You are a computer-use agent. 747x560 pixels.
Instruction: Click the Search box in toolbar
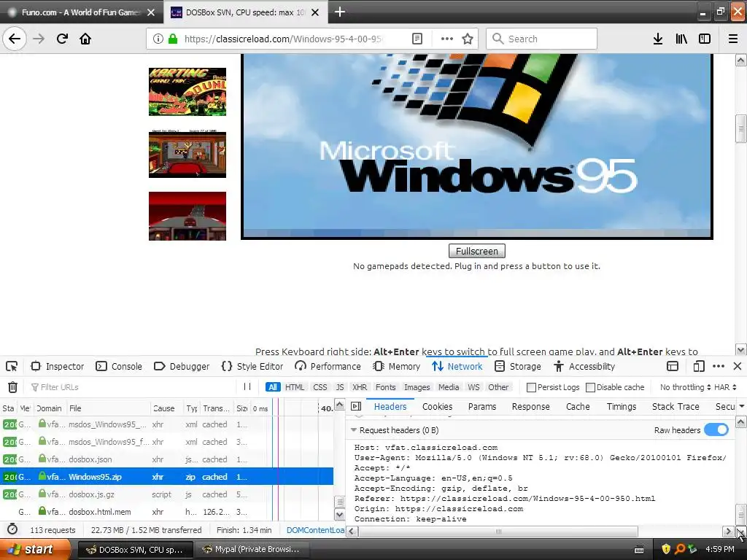pyautogui.click(x=542, y=39)
